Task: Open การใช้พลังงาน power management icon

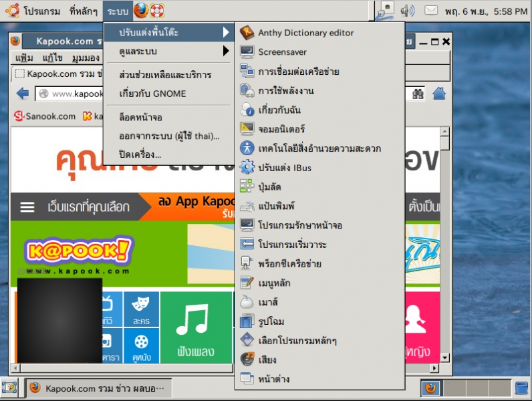Action: (x=247, y=90)
